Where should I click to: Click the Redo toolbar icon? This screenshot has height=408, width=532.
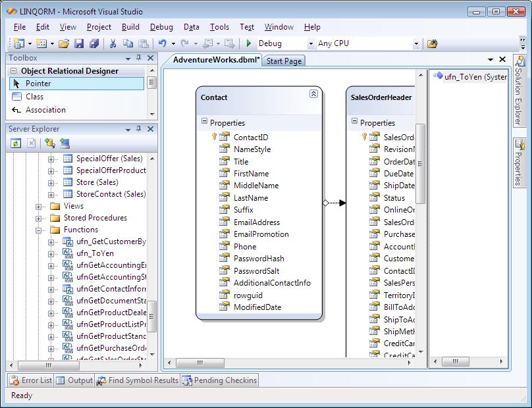point(184,43)
